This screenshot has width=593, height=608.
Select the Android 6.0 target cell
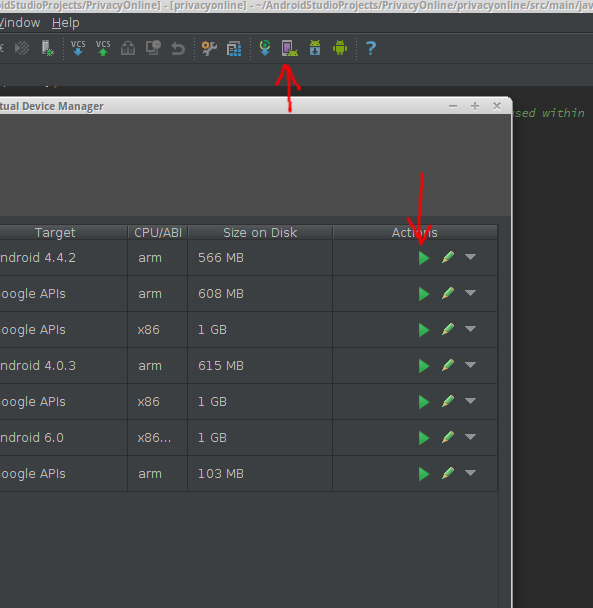click(63, 438)
